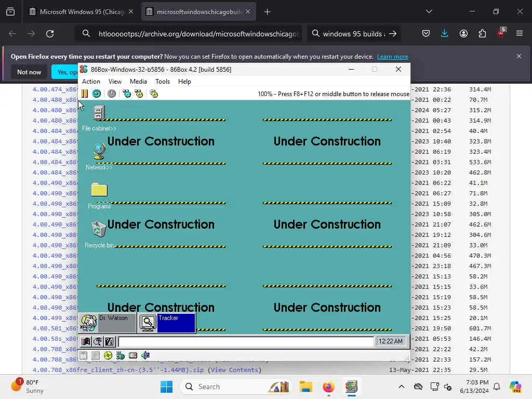Click the Dr. Watson taskbar button
Viewport: 532px width, 399px height.
point(108,323)
